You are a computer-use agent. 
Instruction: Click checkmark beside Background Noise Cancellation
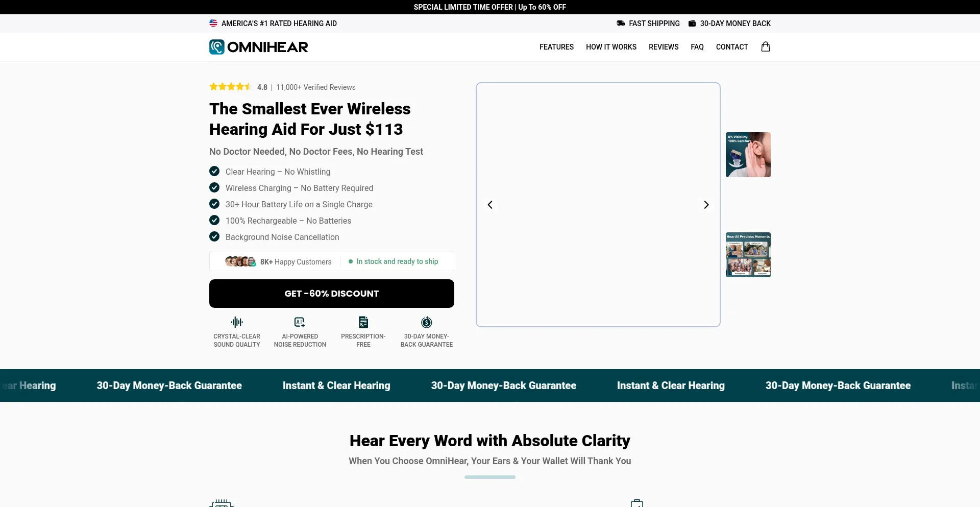point(214,236)
